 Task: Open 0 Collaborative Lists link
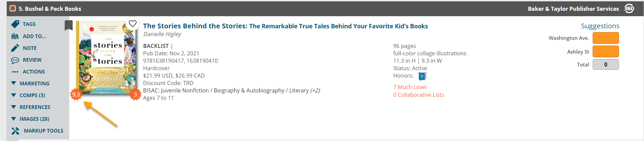[x=419, y=95]
